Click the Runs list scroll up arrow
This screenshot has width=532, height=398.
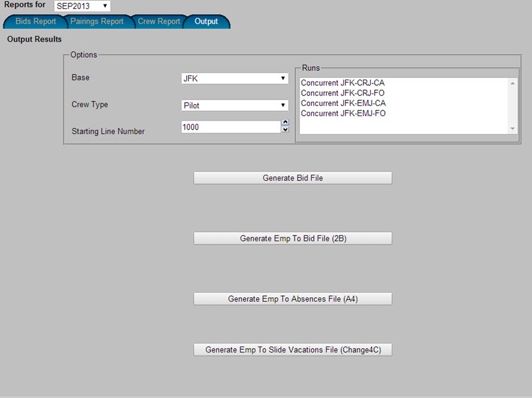[513, 83]
